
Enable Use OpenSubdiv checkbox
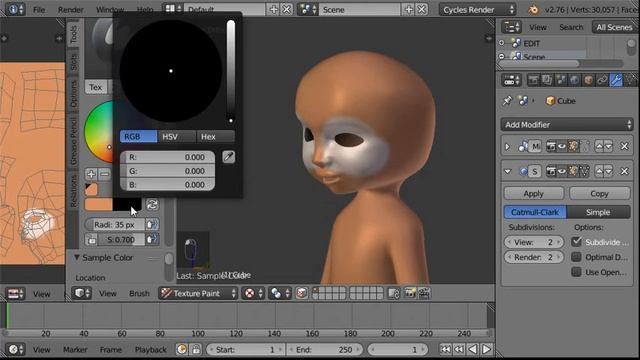pos(576,272)
